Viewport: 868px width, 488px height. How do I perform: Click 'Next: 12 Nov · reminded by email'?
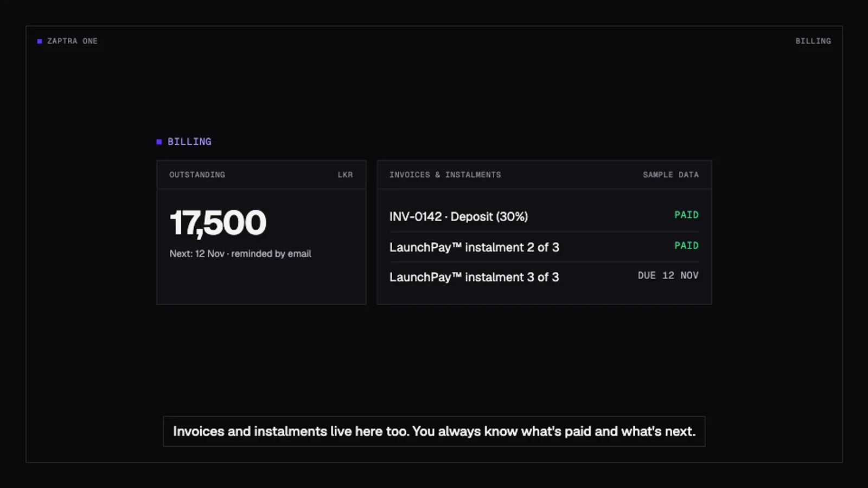click(x=240, y=254)
